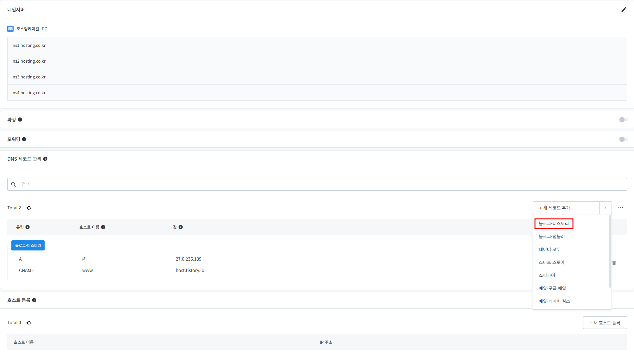Click info icon next to 호스트 등록
The width and height of the screenshot is (634, 364).
(34, 300)
